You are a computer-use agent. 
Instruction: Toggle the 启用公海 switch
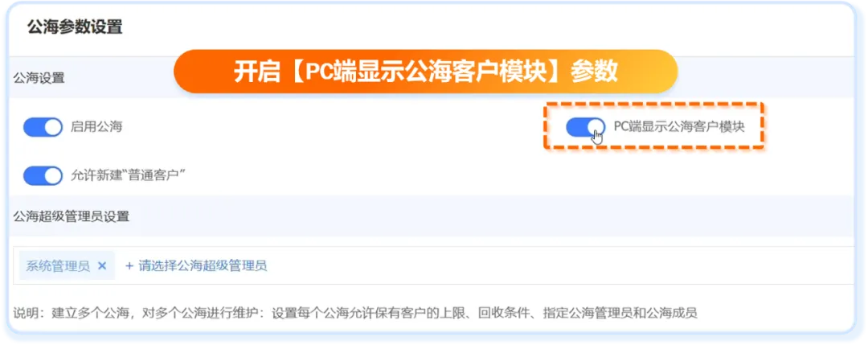43,127
